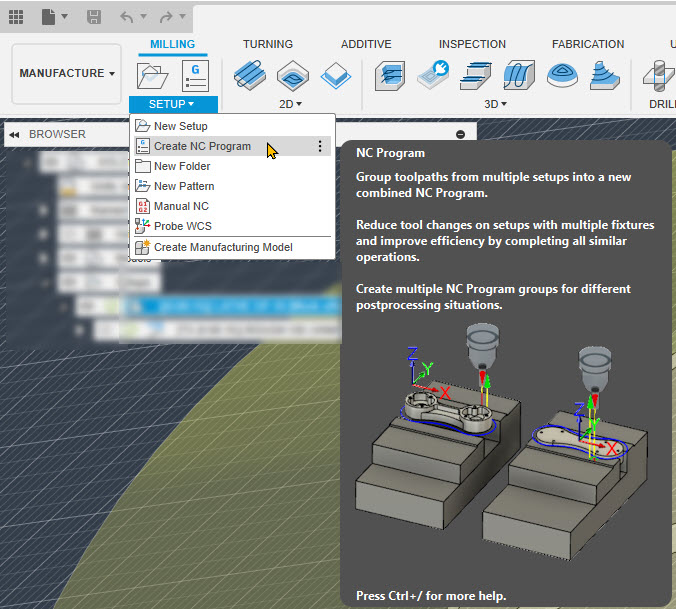Click the Undo arrow
Viewport: 676px width, 609px height.
pos(127,17)
